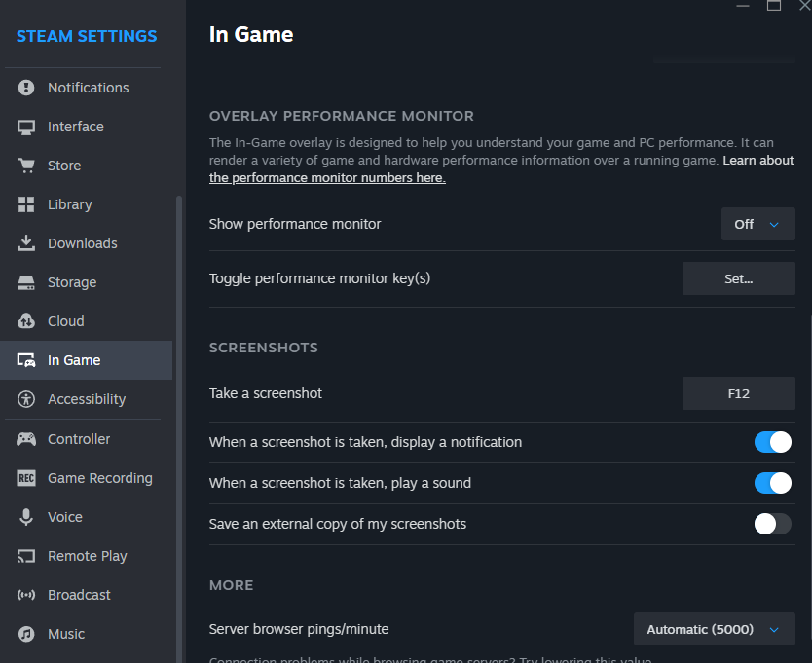Viewport: 812px width, 663px height.
Task: Go to Store settings
Action: tap(86, 166)
